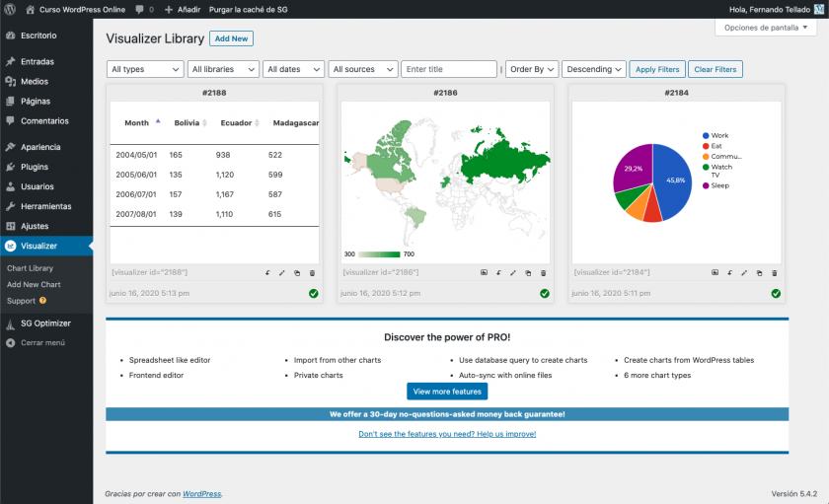Edit chart #2186 using the pencil icon

[x=513, y=272]
